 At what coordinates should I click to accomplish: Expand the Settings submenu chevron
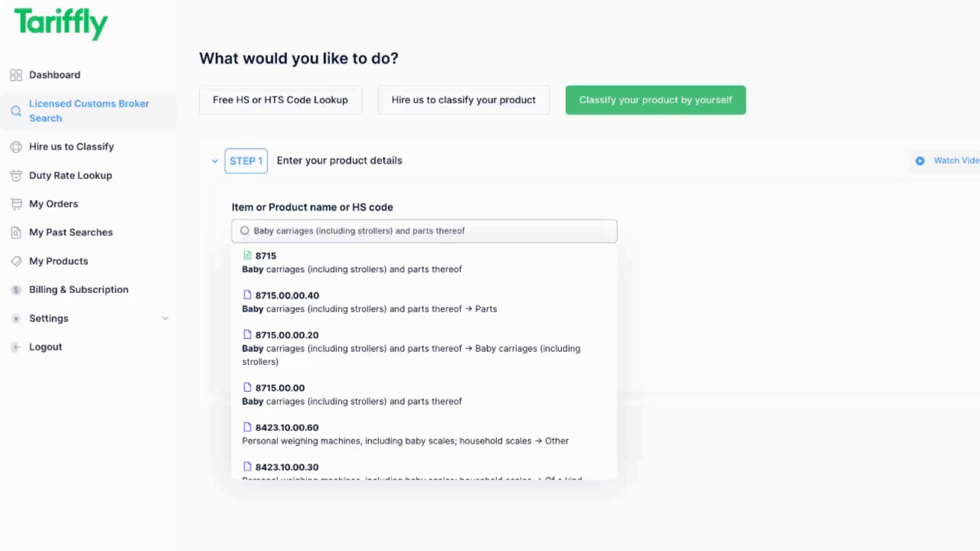pyautogui.click(x=165, y=318)
